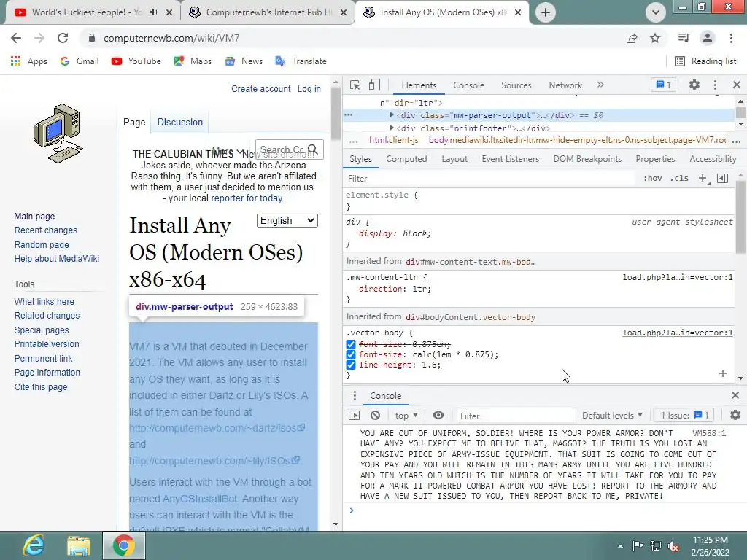Close the console drawer
This screenshot has height=560, width=747.
(735, 395)
